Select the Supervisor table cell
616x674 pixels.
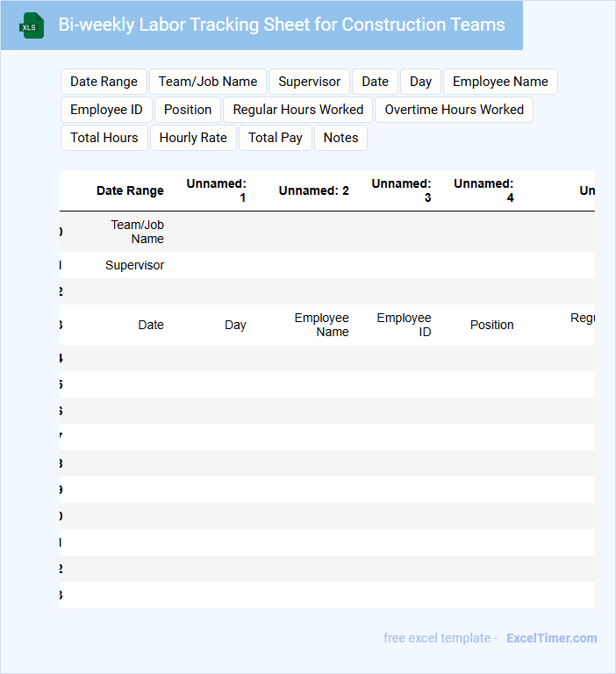tap(134, 265)
